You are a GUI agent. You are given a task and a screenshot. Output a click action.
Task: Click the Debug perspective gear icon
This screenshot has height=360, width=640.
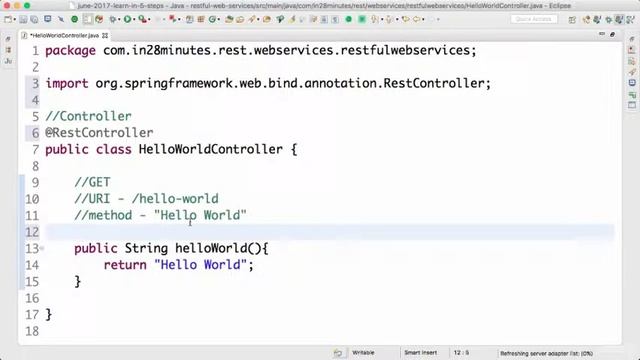click(x=609, y=20)
